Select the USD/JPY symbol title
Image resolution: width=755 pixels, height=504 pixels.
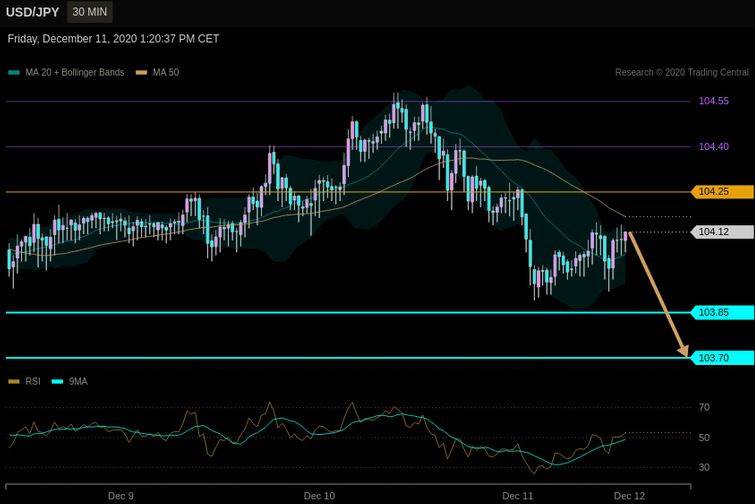tap(32, 13)
